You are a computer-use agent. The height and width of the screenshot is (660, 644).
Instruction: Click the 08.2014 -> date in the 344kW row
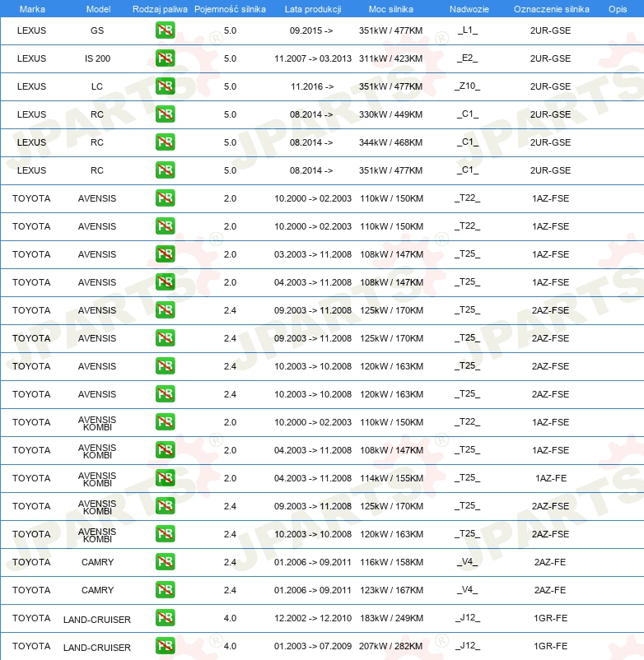pos(311,142)
